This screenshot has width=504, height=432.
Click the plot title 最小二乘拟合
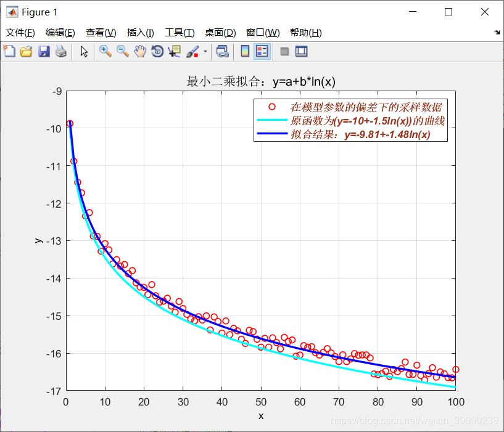[261, 81]
